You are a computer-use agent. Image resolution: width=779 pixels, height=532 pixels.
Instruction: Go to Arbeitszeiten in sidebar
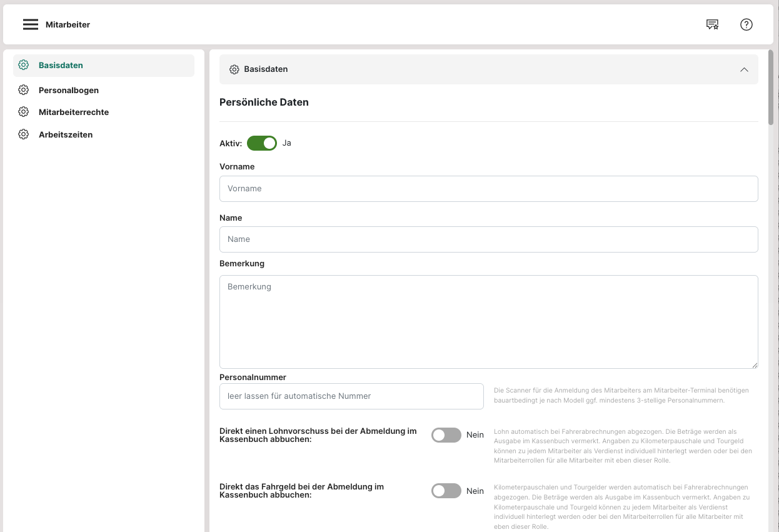coord(66,134)
